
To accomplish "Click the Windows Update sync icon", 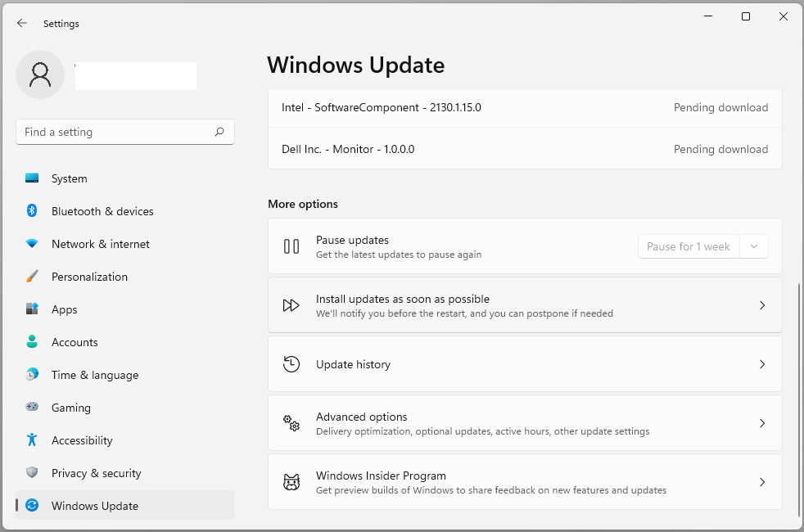I will click(x=32, y=505).
